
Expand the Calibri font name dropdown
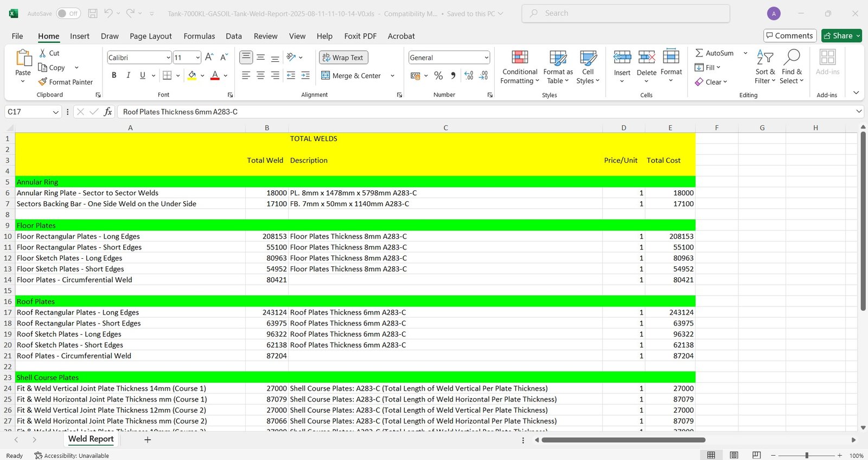[168, 58]
